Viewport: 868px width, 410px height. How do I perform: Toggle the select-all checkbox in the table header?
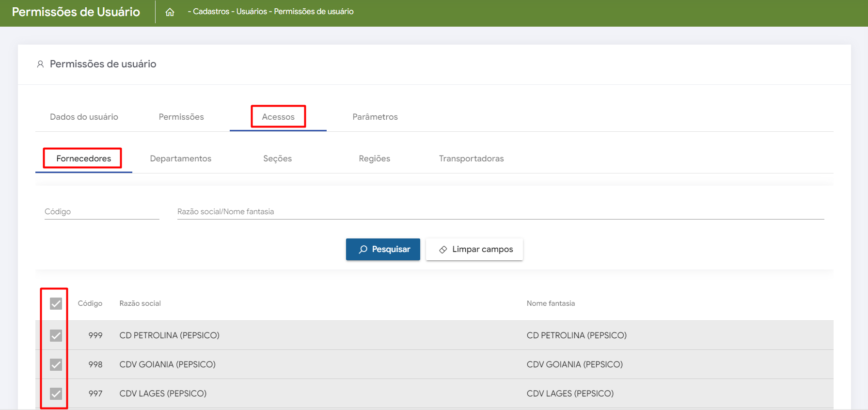(x=56, y=304)
